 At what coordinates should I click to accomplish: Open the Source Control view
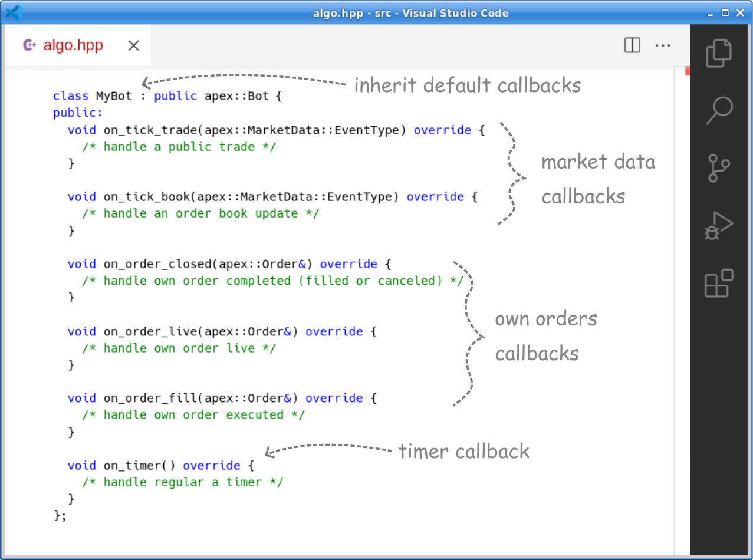[x=719, y=168]
